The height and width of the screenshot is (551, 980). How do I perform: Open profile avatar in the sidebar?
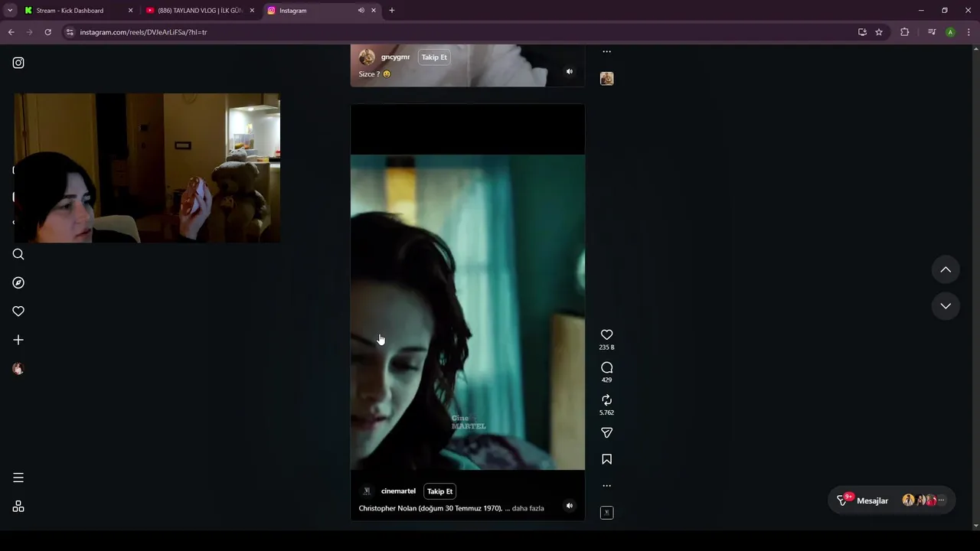18,368
